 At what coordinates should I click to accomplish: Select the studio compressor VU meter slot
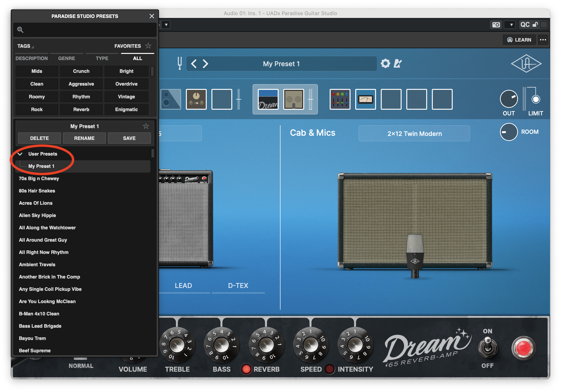pos(365,99)
